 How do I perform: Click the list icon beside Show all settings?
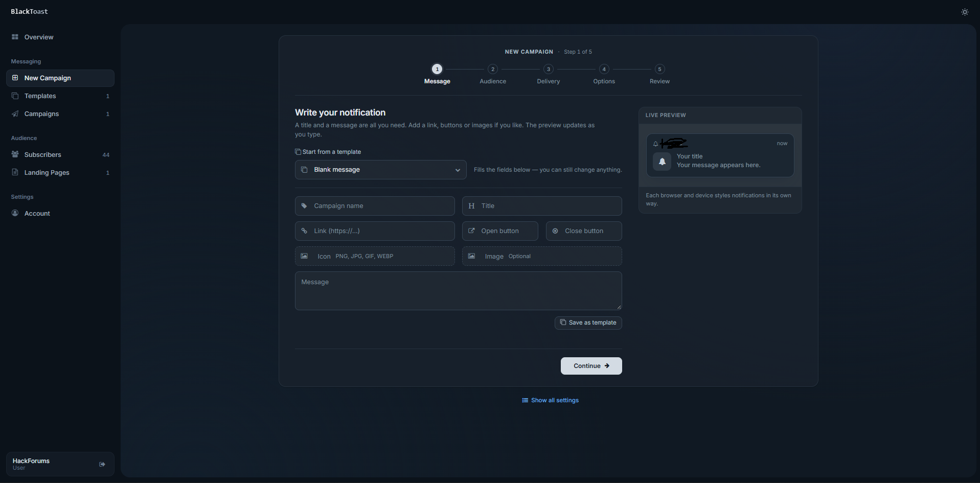525,400
